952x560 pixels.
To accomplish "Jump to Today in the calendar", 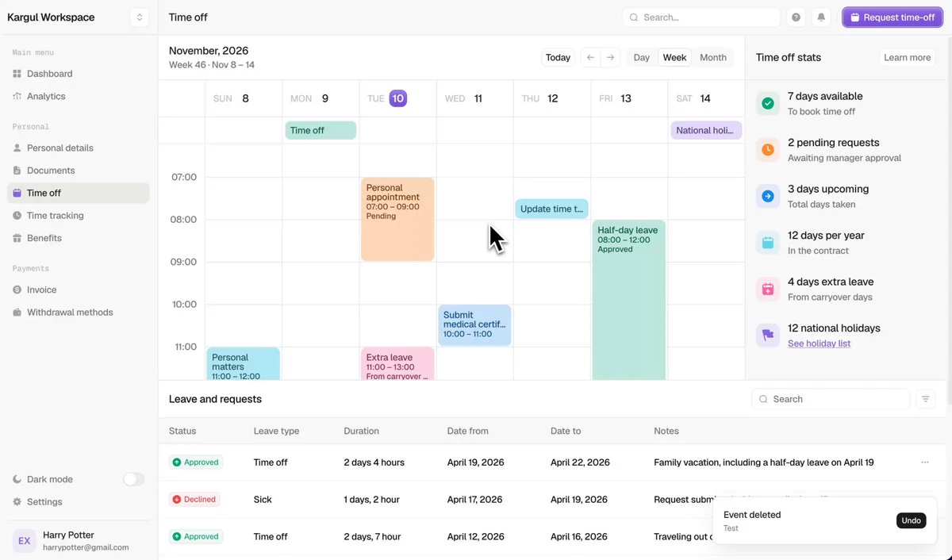I will pos(558,57).
